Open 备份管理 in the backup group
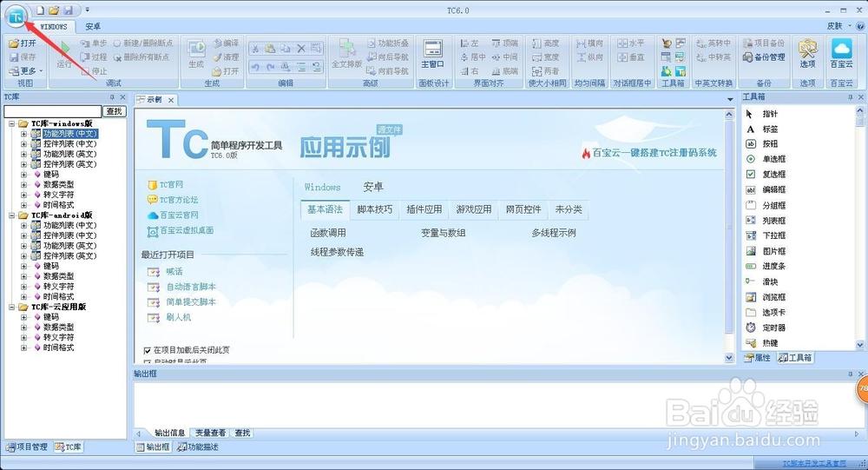Viewport: 868px width, 470px height. pos(764,56)
